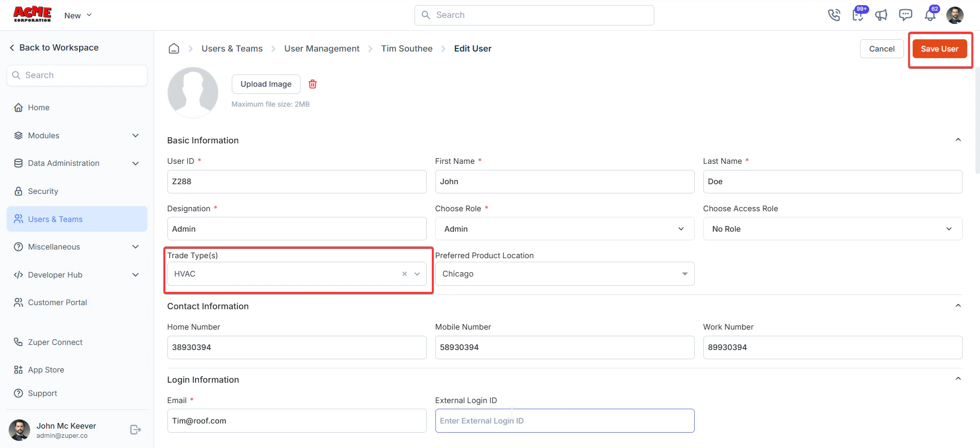Click the Home sidebar icon
The width and height of the screenshot is (980, 448).
click(18, 108)
